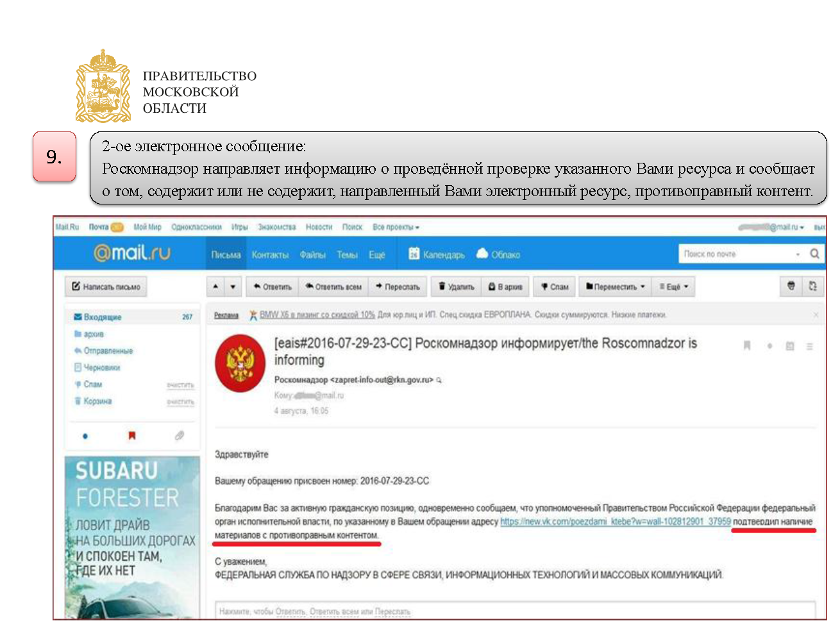Open the Все проекты dropdown menu
The width and height of the screenshot is (840, 630).
point(396,227)
